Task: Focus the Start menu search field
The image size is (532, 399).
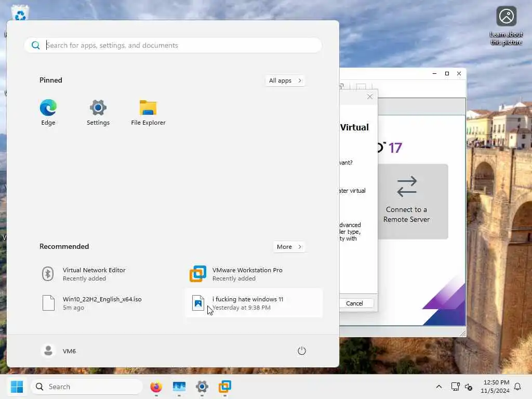Action: click(173, 45)
